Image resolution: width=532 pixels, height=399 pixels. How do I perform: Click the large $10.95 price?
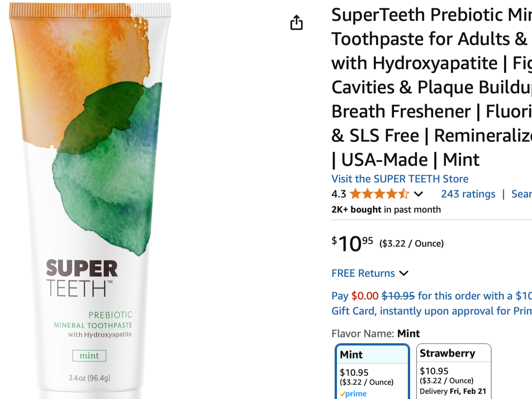point(352,243)
